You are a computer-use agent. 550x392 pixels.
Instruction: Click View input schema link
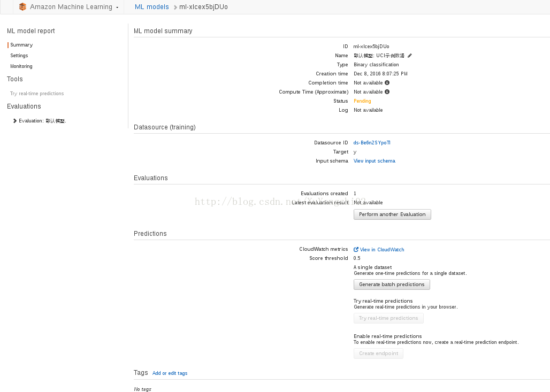[x=375, y=161]
